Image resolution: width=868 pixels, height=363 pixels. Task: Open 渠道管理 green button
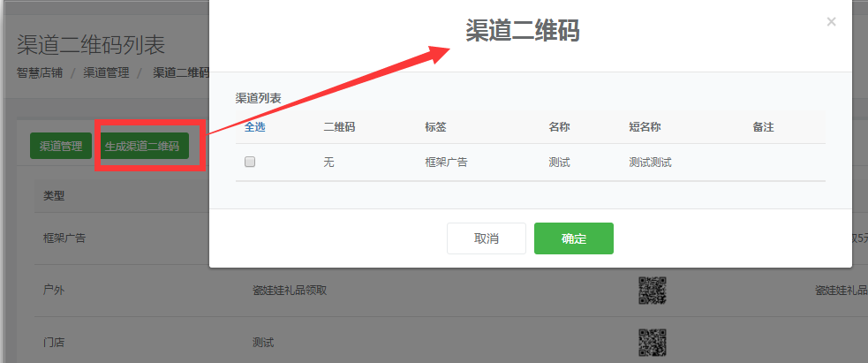(x=61, y=146)
